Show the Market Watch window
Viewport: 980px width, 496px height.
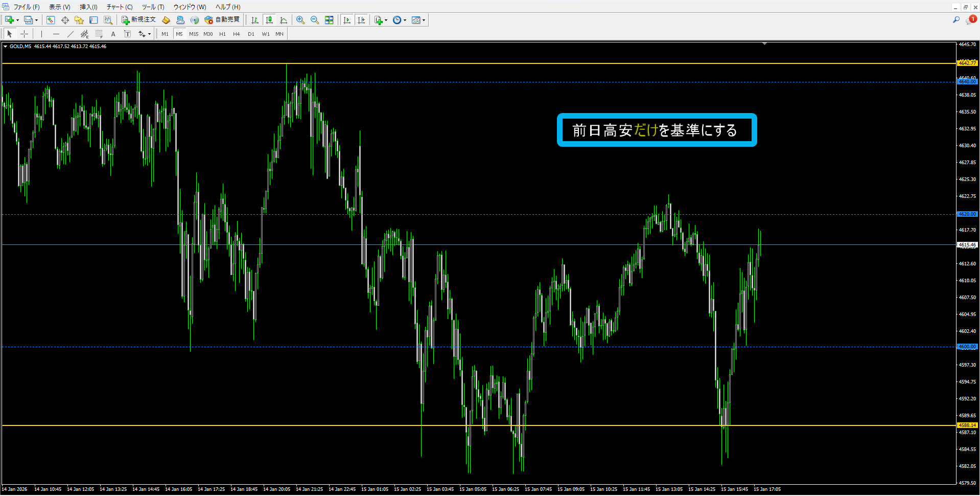51,20
